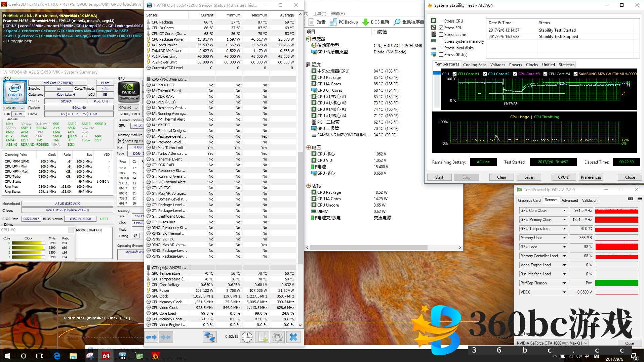Image resolution: width=644 pixels, height=362 pixels.
Task: Enable the Stress CPU checkbox
Action: coord(441,21)
